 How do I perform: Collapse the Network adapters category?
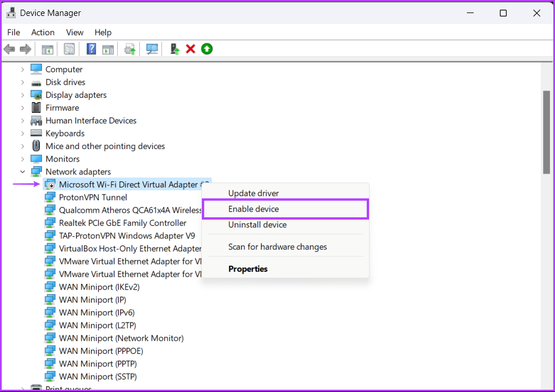point(23,171)
